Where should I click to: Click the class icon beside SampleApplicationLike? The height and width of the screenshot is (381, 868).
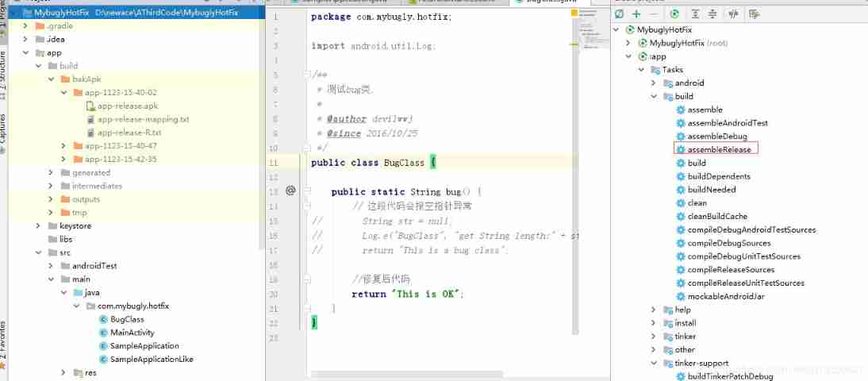point(103,359)
